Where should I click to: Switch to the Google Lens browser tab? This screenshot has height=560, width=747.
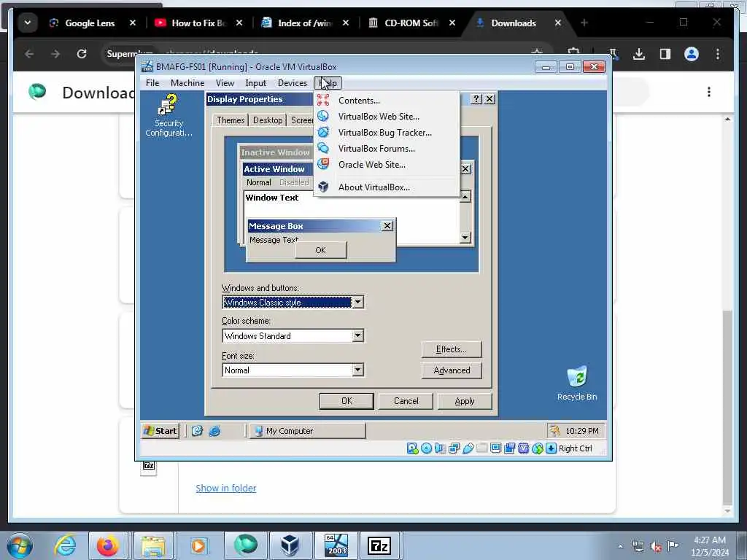90,23
